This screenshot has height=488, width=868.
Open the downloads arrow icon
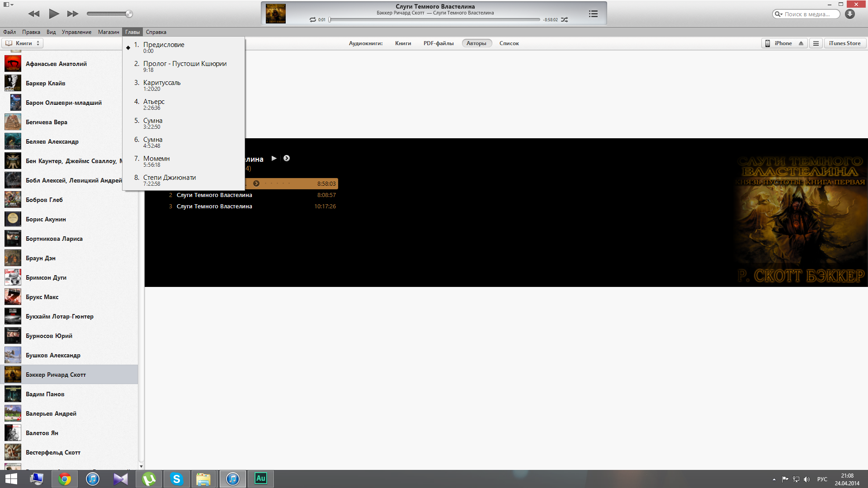850,14
